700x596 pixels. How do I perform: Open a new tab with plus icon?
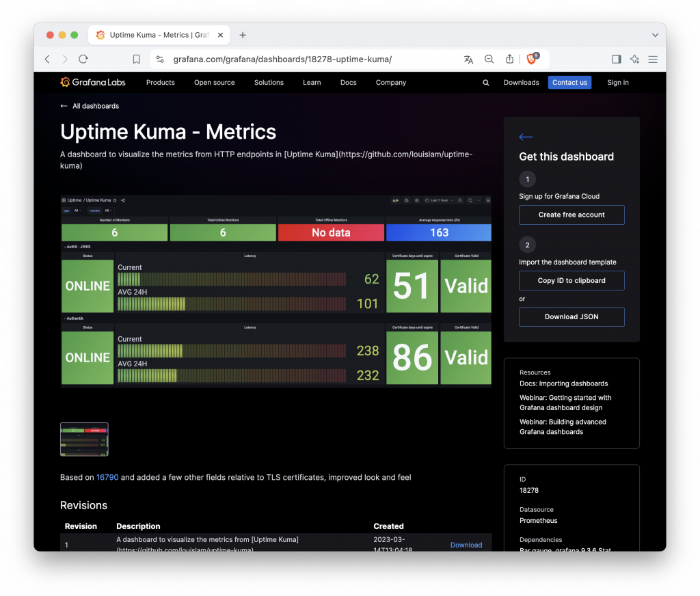pos(243,35)
